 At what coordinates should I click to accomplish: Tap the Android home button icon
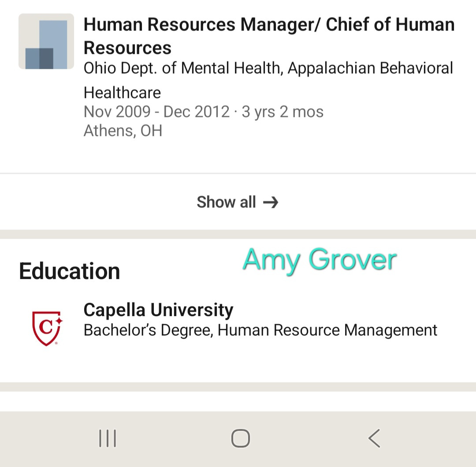coord(241,438)
